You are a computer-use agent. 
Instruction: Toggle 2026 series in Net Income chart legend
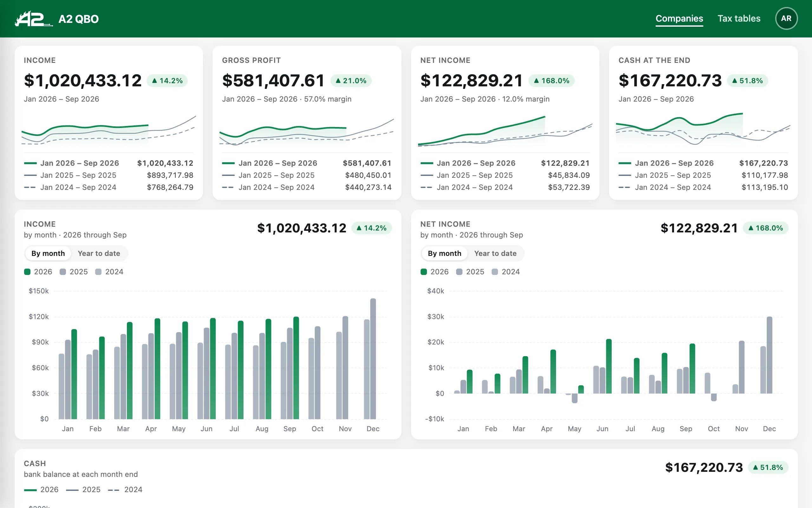pos(435,272)
